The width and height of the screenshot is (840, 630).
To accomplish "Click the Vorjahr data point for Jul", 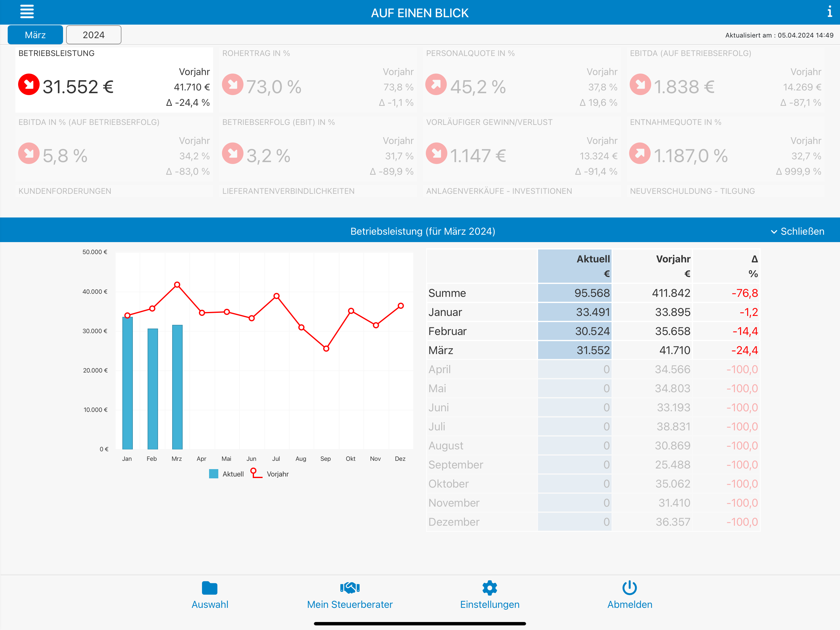I will [x=276, y=296].
